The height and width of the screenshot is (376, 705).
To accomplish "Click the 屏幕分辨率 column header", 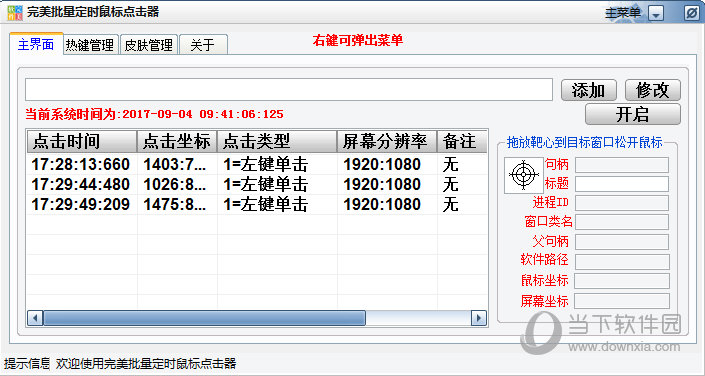I will (x=387, y=142).
